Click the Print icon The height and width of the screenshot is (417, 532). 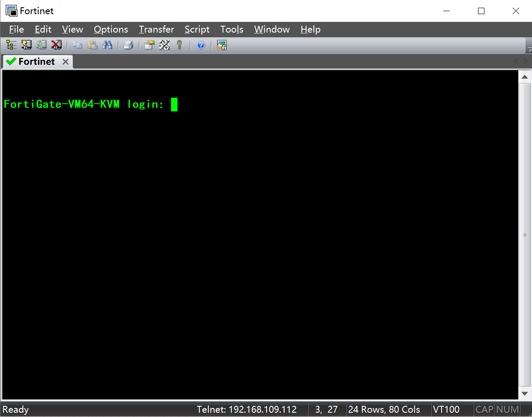[129, 45]
